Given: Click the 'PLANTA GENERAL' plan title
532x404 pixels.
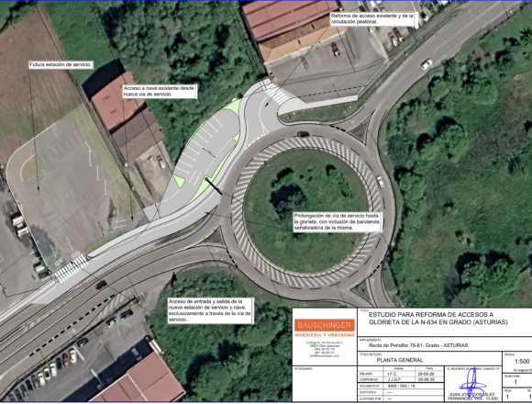Looking at the screenshot, I should (x=400, y=360).
